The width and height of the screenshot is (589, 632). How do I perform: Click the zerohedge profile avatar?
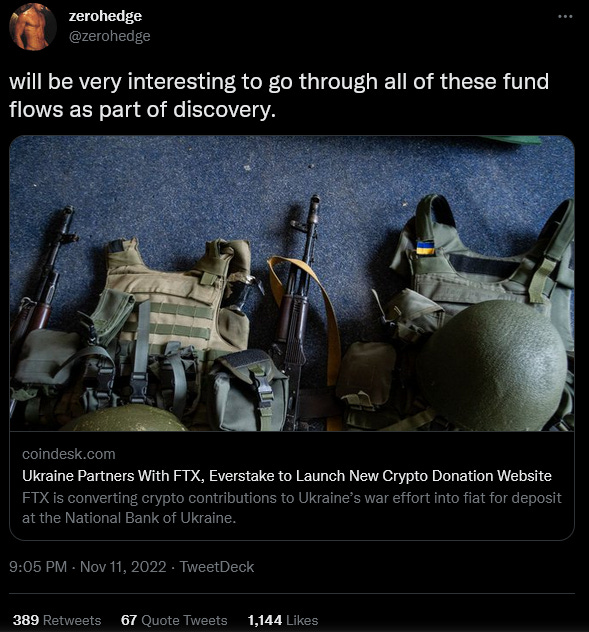33,27
